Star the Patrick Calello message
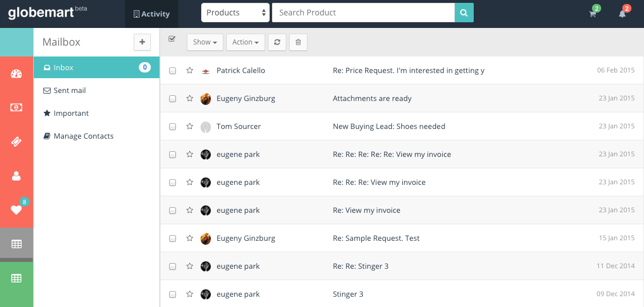The image size is (644, 307). coord(190,71)
